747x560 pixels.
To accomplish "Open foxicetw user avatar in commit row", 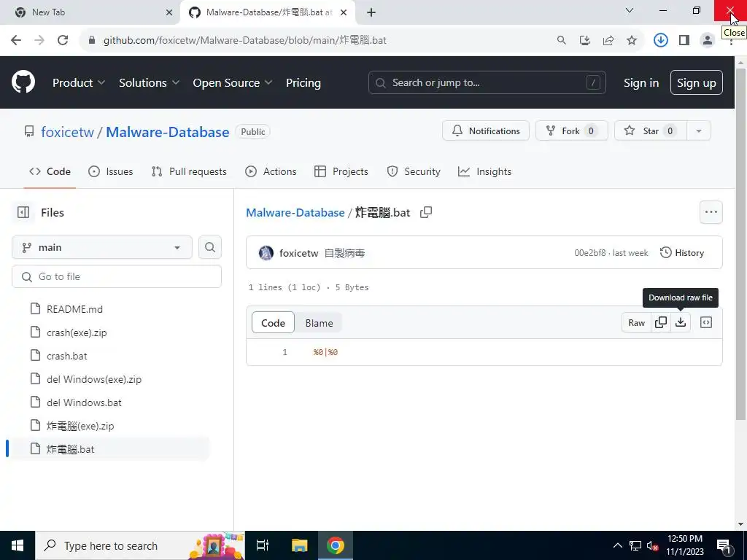I will [x=266, y=253].
